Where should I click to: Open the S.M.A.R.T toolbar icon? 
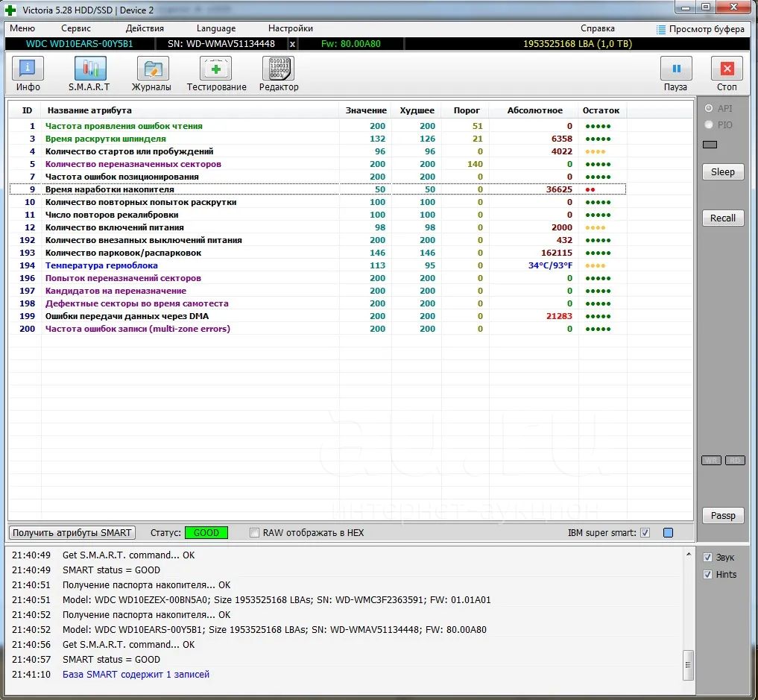[x=90, y=69]
